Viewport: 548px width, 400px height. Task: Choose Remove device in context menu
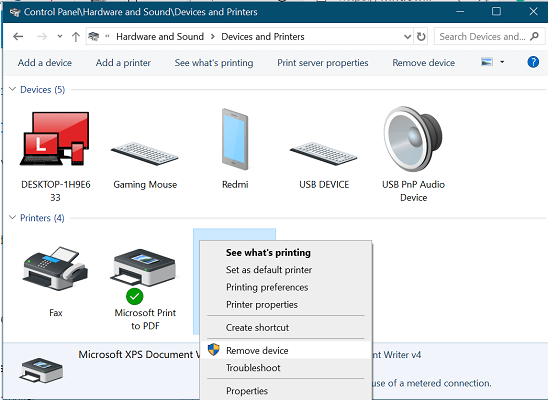(286, 350)
